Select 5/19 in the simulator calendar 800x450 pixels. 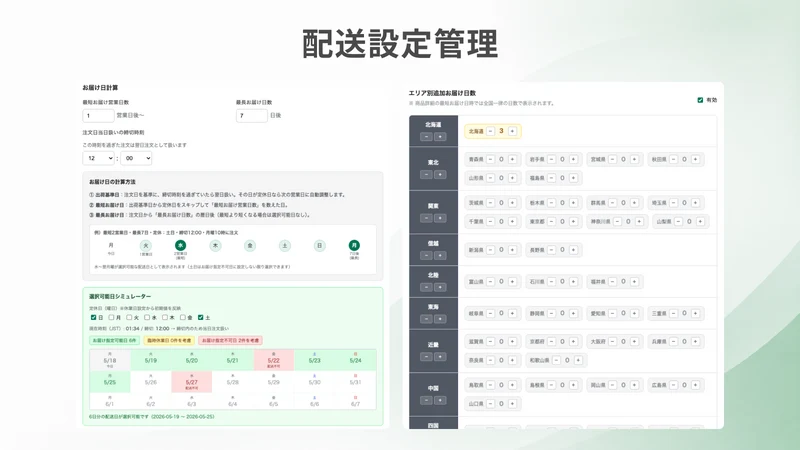coord(151,360)
